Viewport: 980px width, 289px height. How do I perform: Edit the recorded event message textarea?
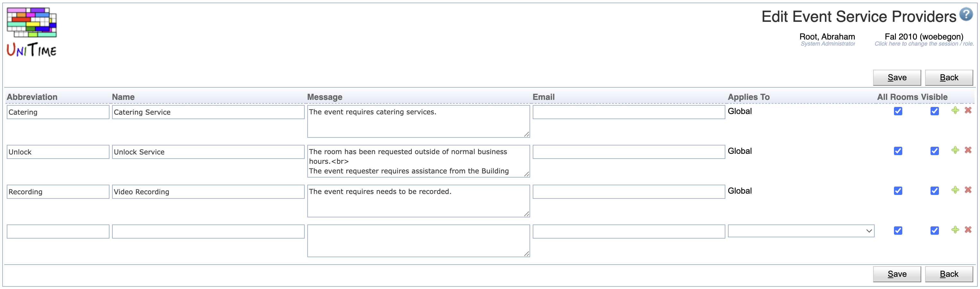pos(418,201)
